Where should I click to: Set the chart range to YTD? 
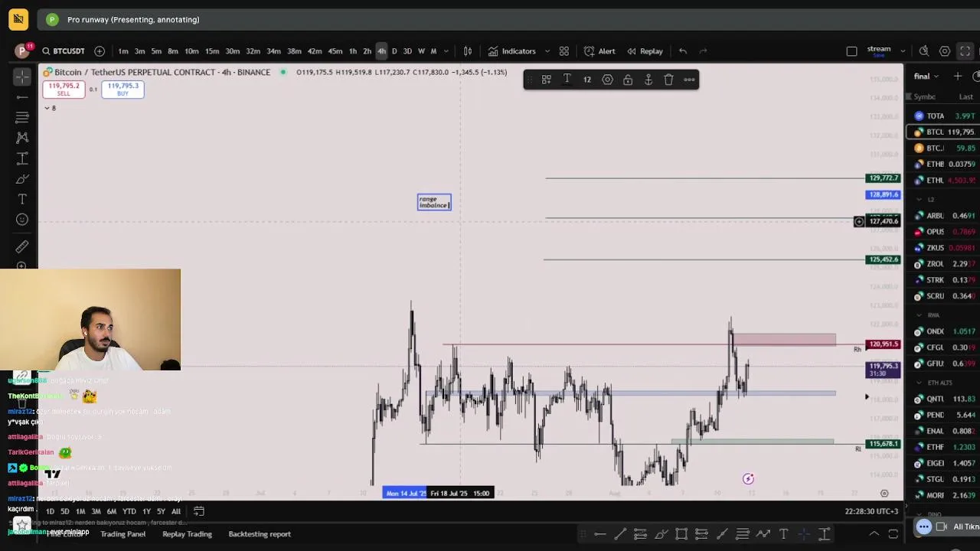tap(129, 511)
